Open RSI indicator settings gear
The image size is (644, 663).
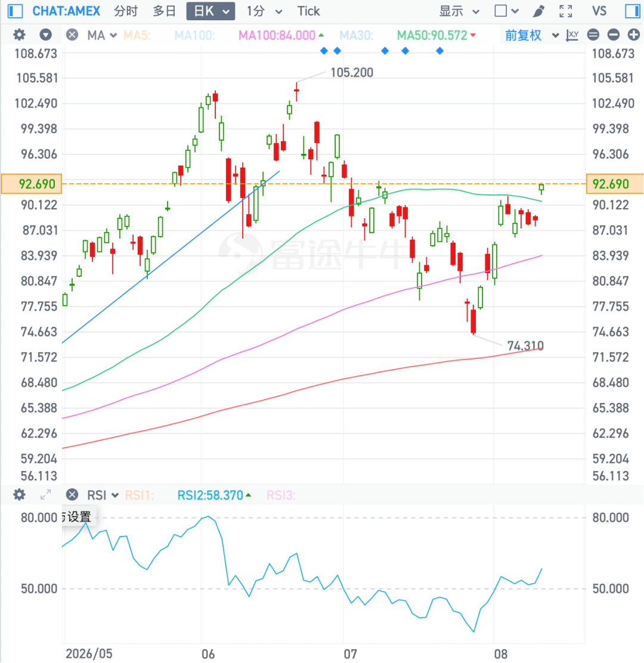coord(19,495)
